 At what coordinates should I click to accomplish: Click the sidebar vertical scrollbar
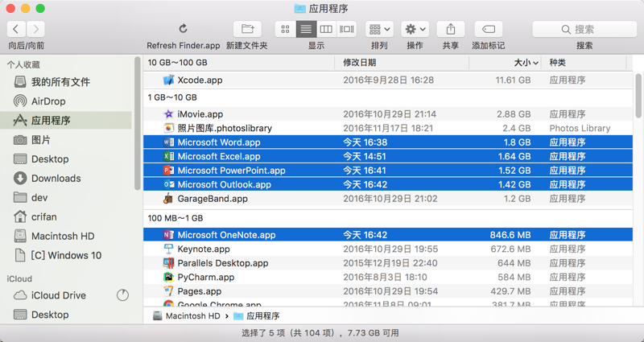coord(137,123)
